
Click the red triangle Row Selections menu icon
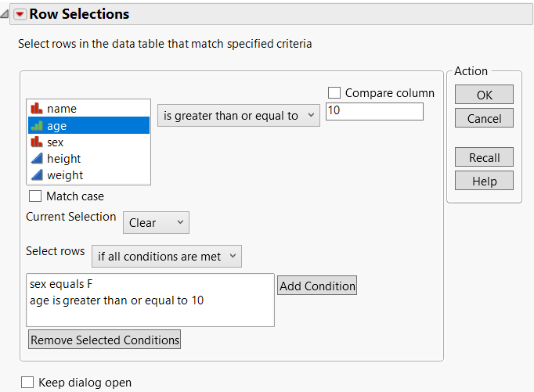click(20, 14)
